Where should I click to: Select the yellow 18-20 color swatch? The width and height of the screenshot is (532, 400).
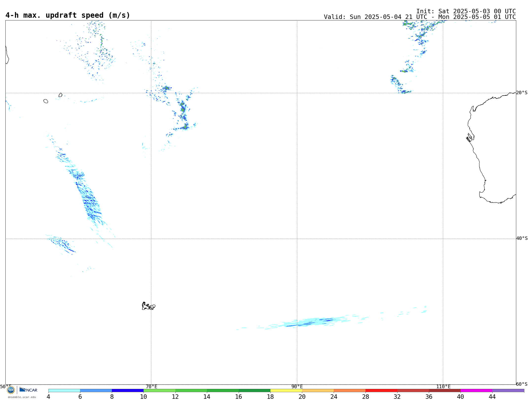click(x=286, y=390)
